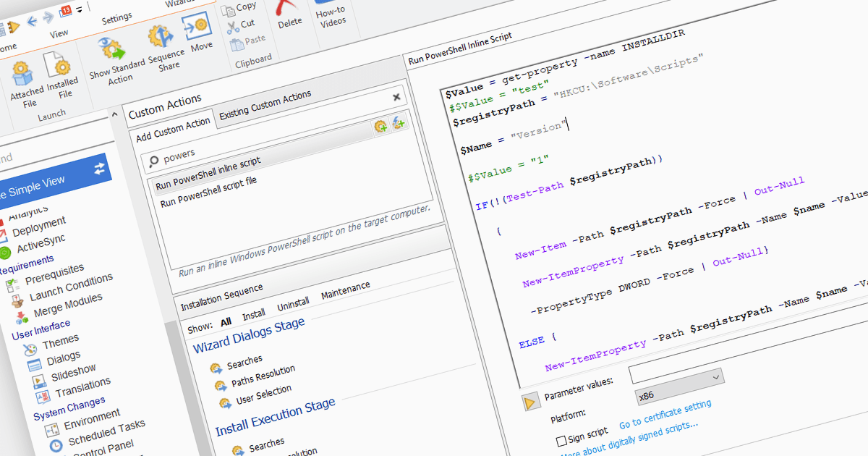Select the Uninstall sequence filter tab
Screen dimensions: 868x456
click(293, 304)
